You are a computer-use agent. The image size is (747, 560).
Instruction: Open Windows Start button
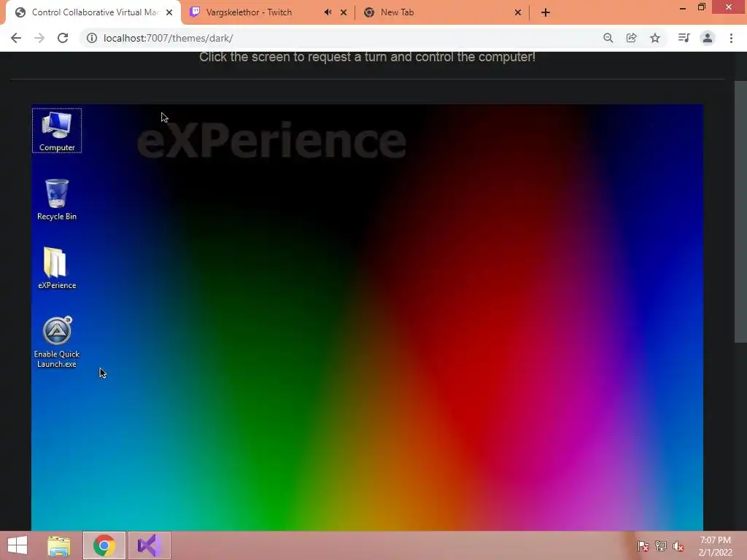18,545
